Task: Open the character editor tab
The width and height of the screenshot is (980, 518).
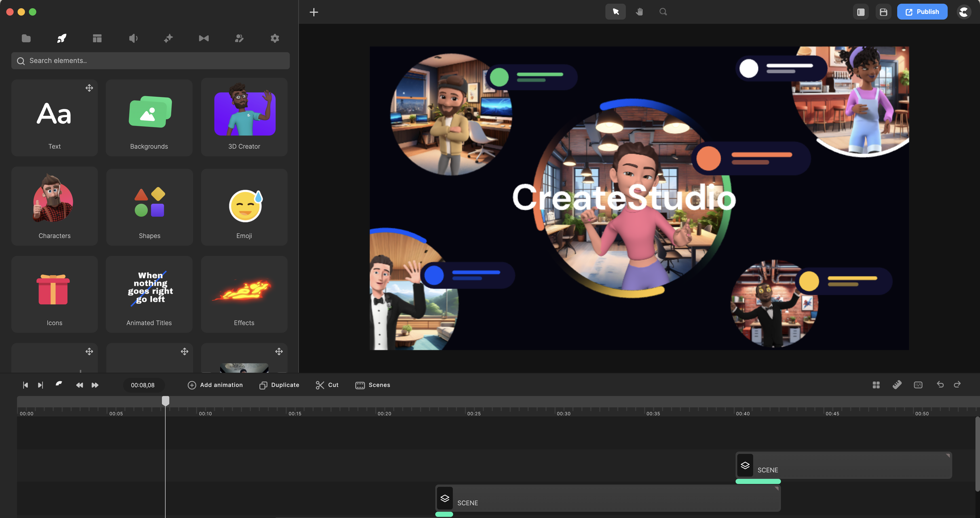Action: 239,38
